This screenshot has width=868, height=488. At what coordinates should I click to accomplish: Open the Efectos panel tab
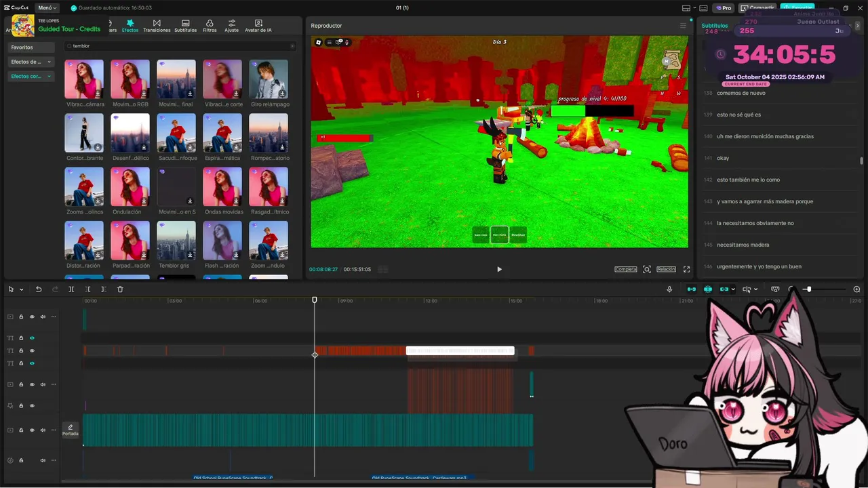[130, 26]
